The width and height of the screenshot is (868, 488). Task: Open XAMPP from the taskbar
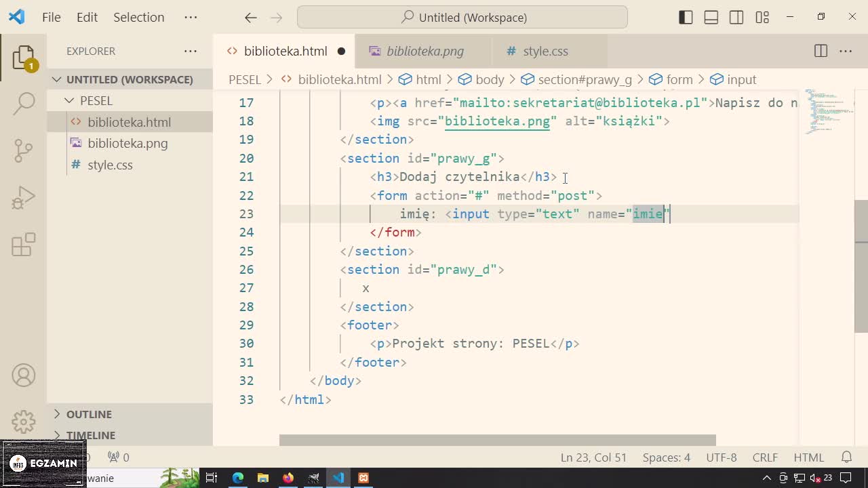point(363,478)
